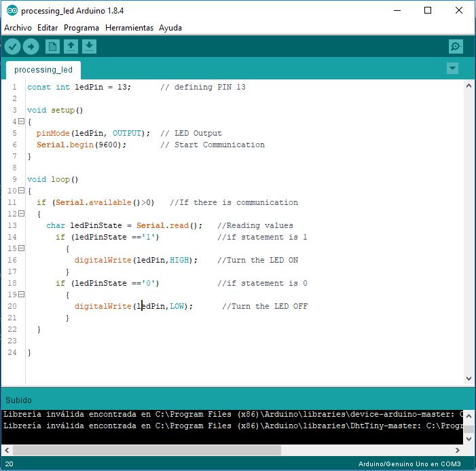
Task: Click on 'digitalWrite(ledPin,HIGH);' code
Action: (136, 260)
